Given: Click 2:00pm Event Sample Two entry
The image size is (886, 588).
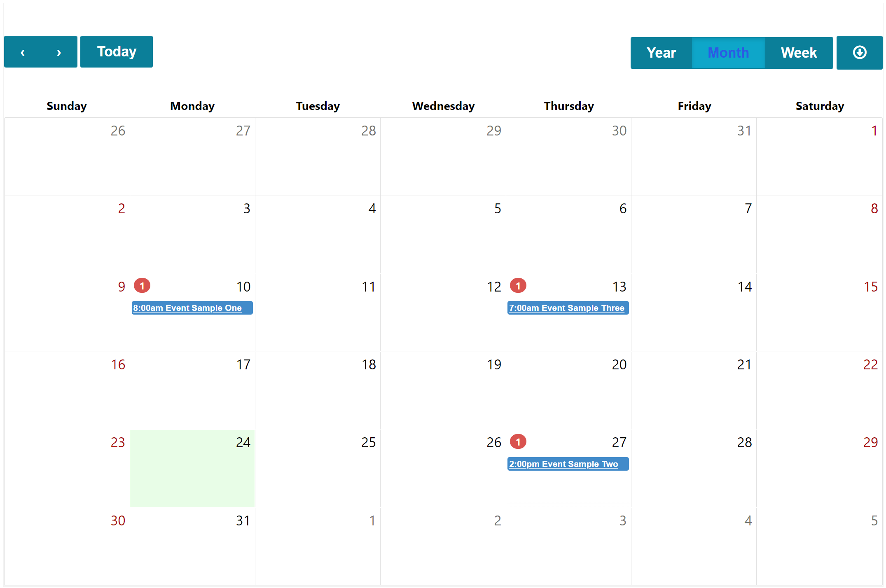Looking at the screenshot, I should [566, 464].
